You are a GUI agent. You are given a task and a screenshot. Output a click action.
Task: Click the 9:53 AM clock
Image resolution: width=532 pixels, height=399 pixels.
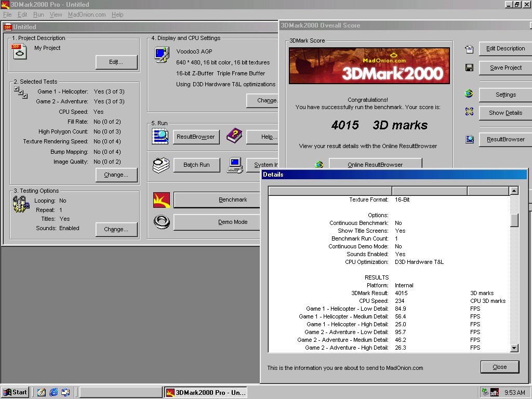coord(514,393)
